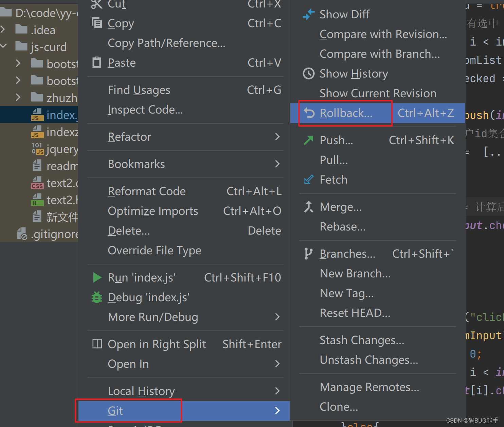
Task: Click the Rollback undo-arrow icon
Action: [308, 113]
